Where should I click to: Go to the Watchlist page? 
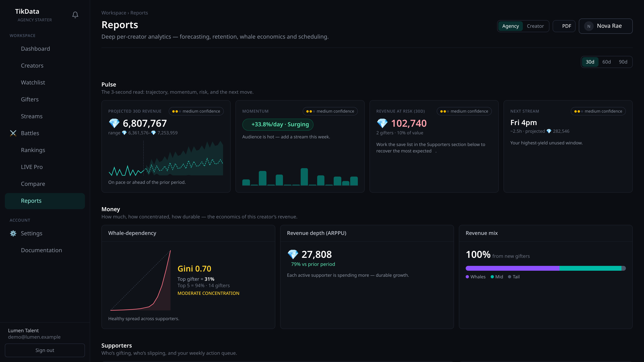[45, 82]
